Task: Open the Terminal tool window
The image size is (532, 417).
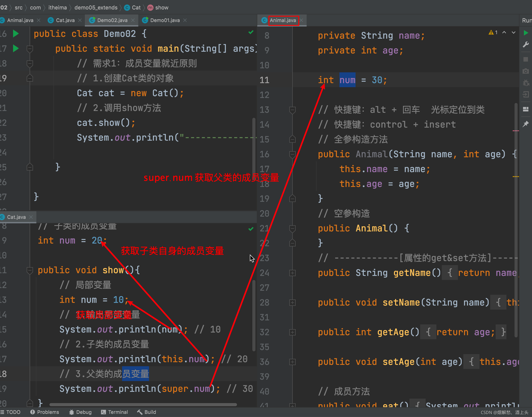Action: (114, 412)
